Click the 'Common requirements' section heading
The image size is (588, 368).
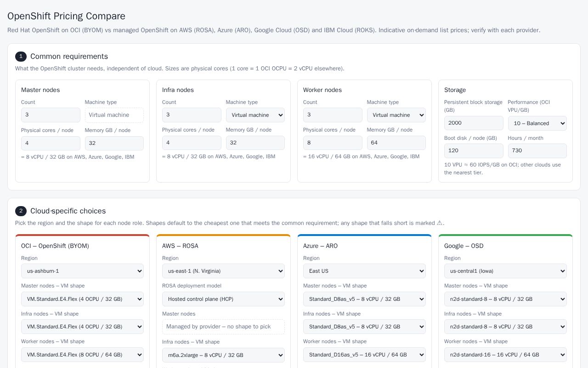coord(69,57)
